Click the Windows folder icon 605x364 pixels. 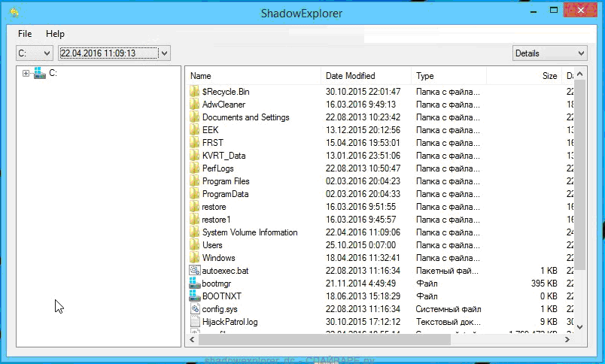[194, 258]
